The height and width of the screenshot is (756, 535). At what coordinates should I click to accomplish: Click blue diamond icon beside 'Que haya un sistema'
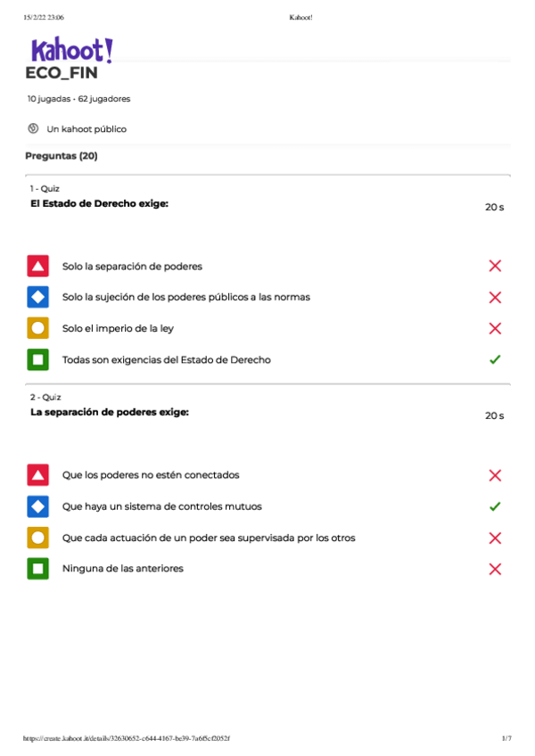[x=37, y=506]
